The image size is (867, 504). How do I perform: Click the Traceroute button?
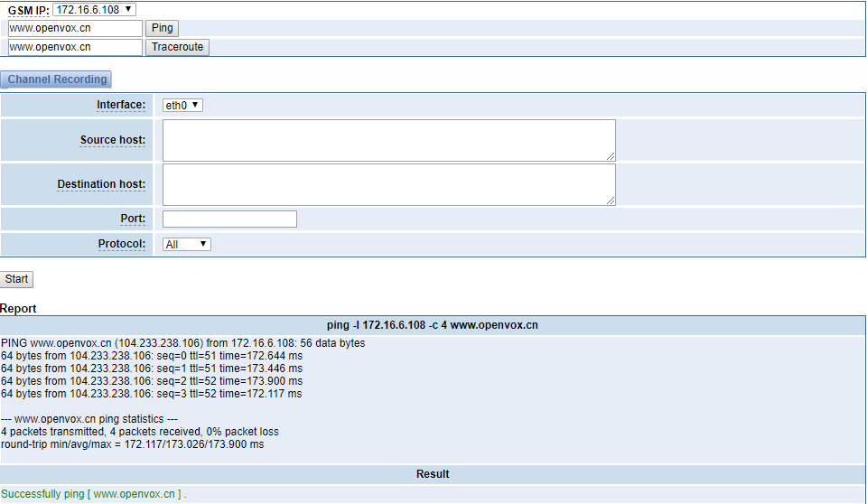(177, 47)
